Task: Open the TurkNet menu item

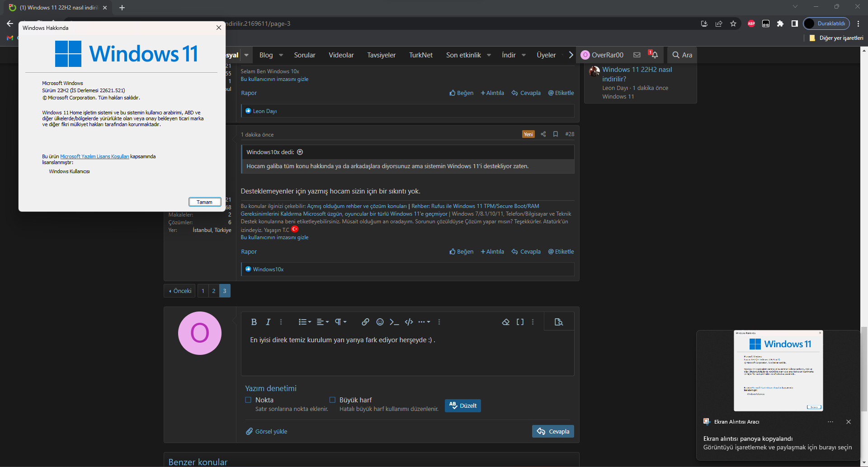Action: tap(421, 55)
